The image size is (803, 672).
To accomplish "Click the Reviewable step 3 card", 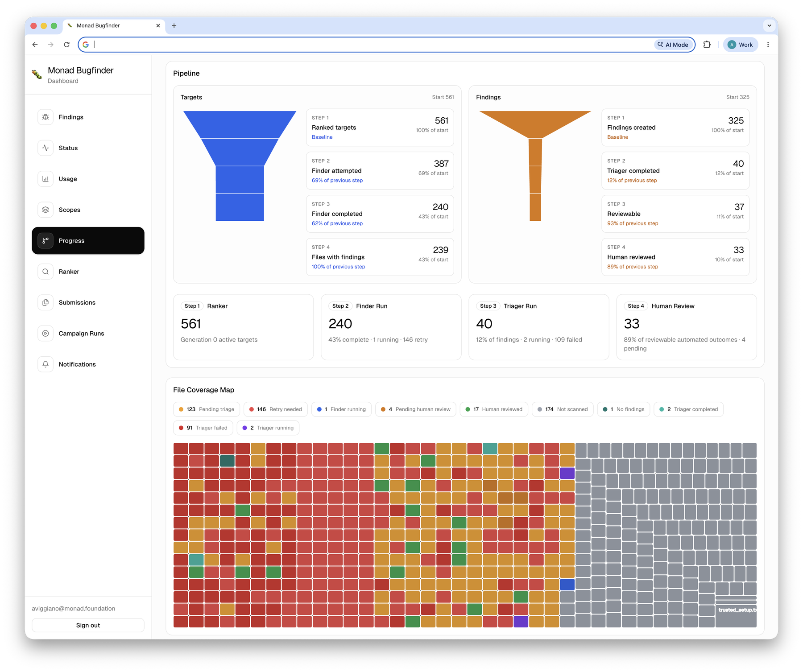I will [x=675, y=214].
